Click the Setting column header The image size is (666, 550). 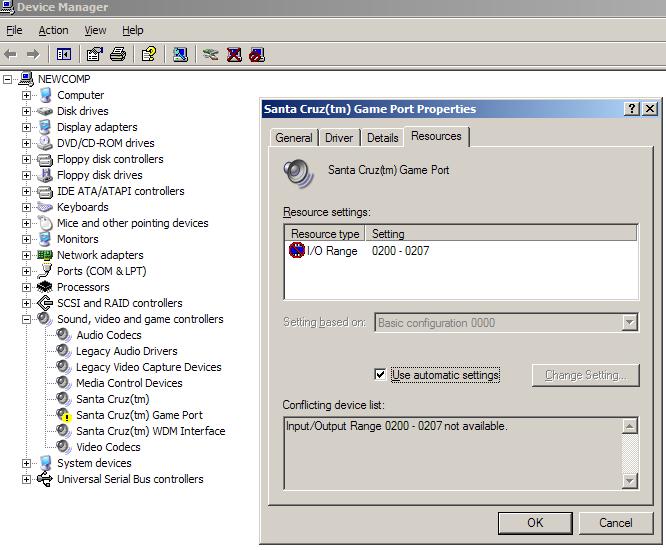[x=501, y=234]
